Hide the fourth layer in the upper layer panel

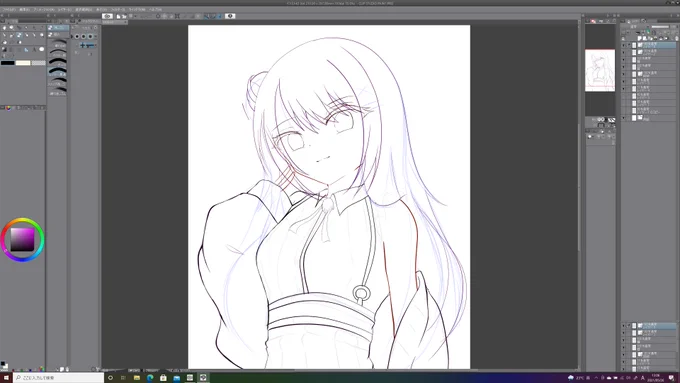pyautogui.click(x=623, y=67)
